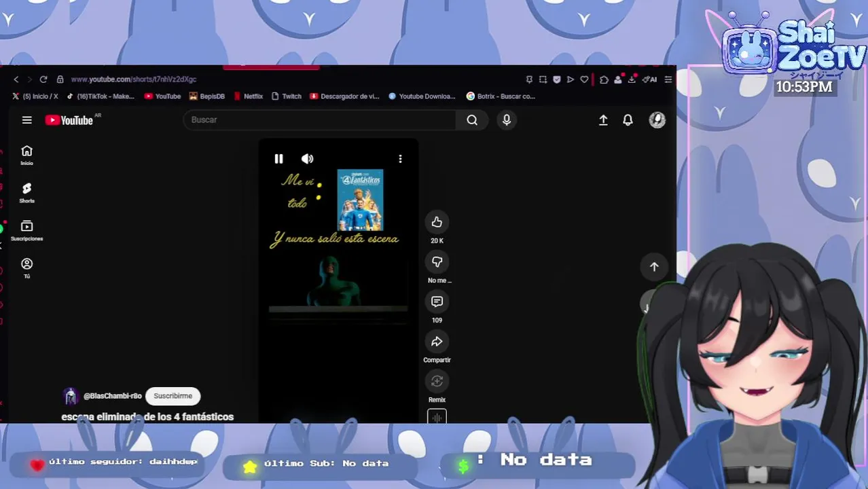The image size is (868, 489).
Task: Go to previous Short with up arrow
Action: point(654,267)
